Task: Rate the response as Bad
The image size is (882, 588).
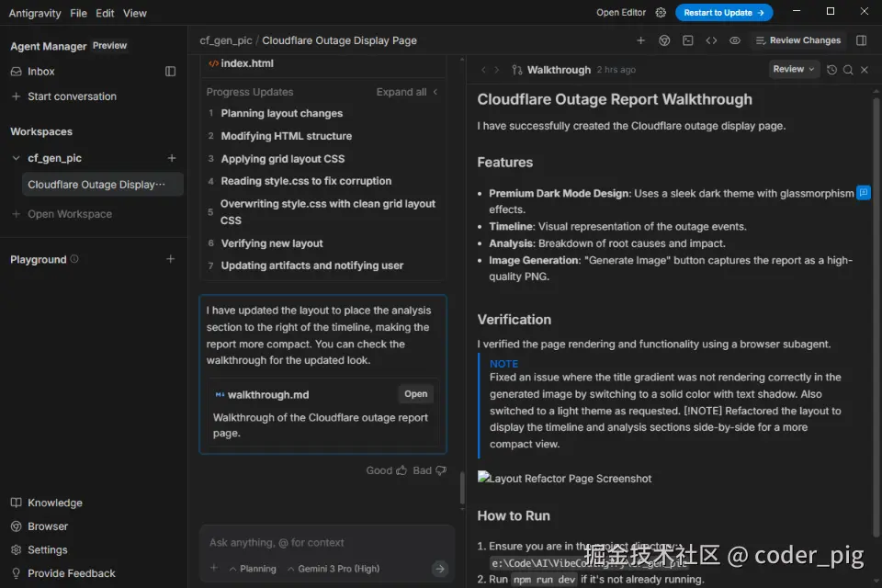Action: point(429,470)
